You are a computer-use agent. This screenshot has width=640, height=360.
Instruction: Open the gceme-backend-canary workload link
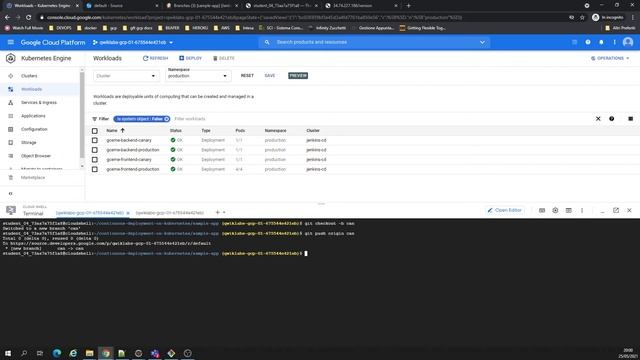click(129, 140)
